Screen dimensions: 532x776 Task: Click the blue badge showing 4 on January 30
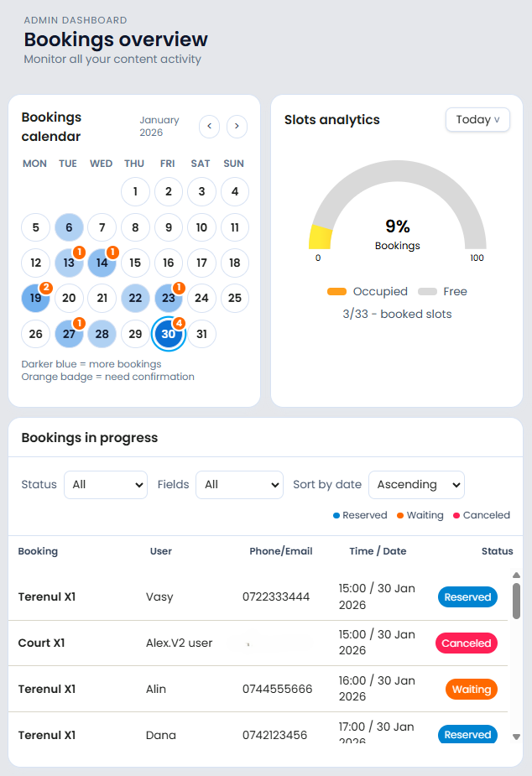click(179, 323)
